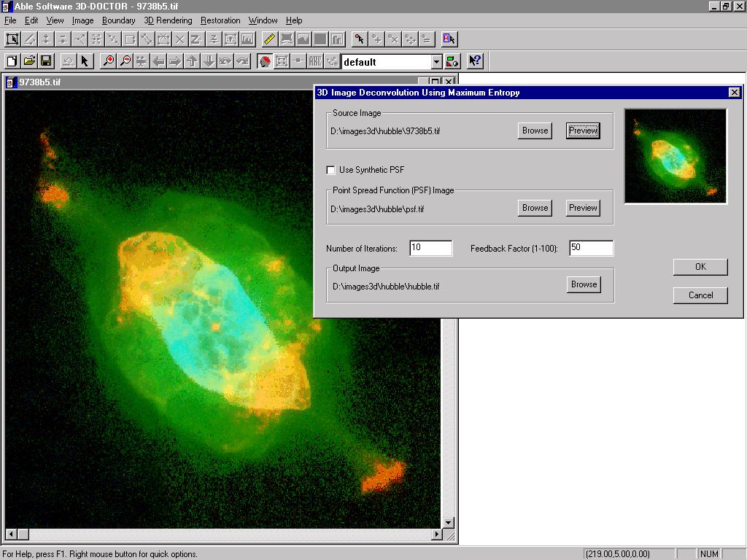The image size is (747, 560).
Task: Cancel the deconvolution dialog
Action: click(700, 295)
